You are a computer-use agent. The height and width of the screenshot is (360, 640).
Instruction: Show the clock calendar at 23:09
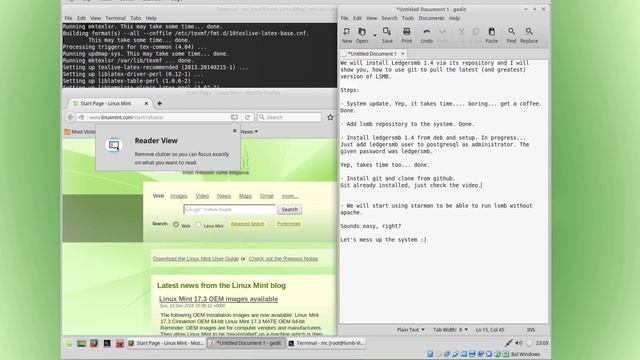coord(542,343)
